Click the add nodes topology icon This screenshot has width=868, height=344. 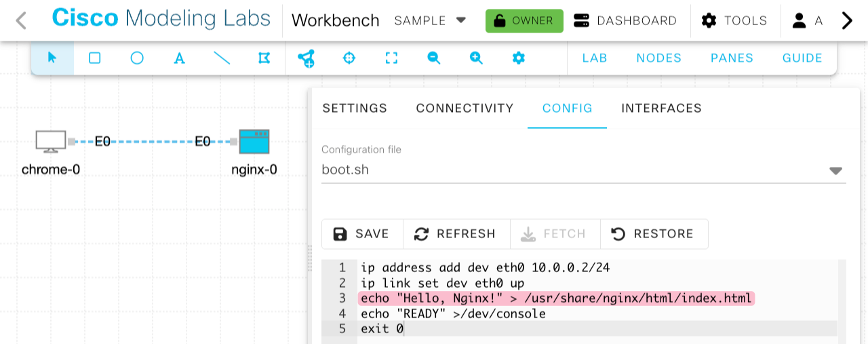click(307, 58)
